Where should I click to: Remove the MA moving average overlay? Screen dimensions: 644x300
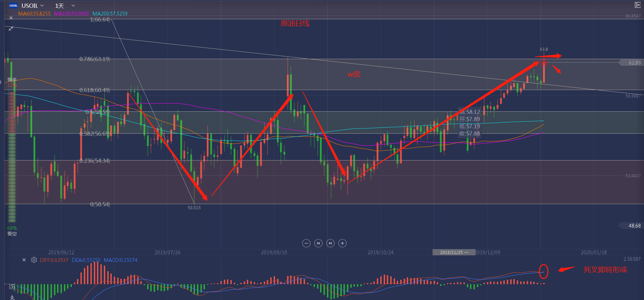11,18
